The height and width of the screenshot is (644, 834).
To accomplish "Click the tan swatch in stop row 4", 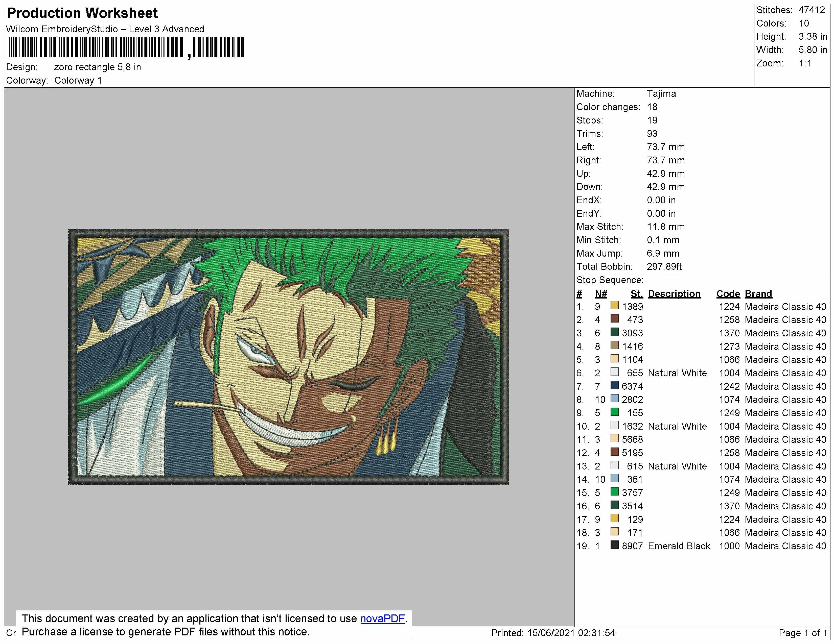I will tap(614, 345).
